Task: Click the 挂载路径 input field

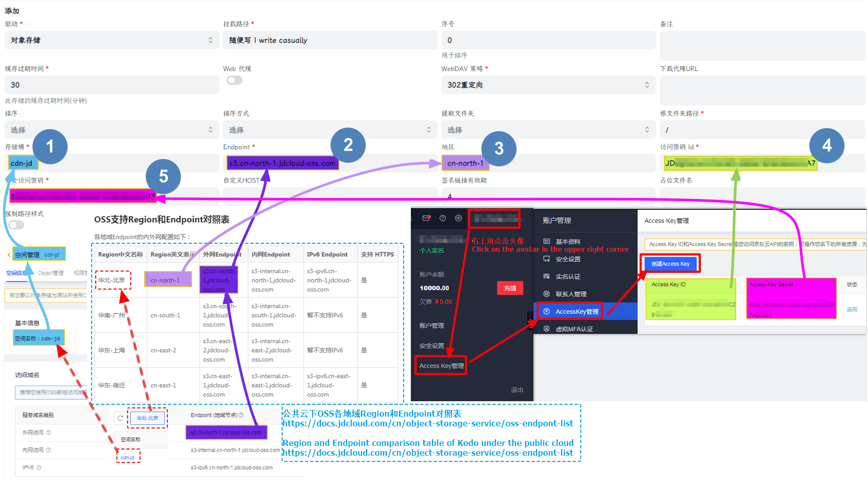Action: 330,40
